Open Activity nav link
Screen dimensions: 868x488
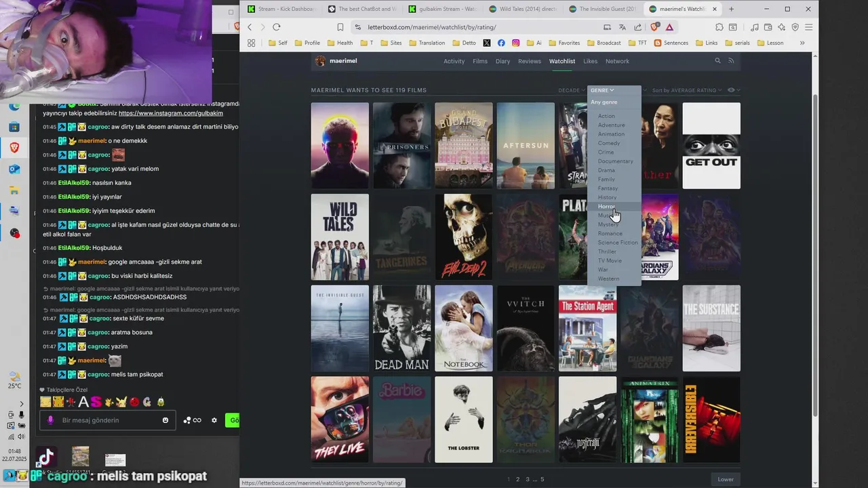(454, 61)
